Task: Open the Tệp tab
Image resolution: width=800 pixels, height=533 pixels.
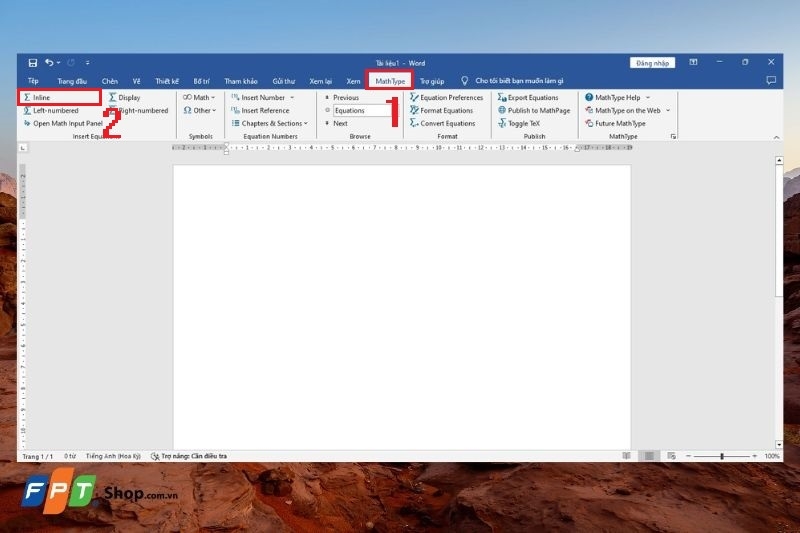Action: coord(33,81)
